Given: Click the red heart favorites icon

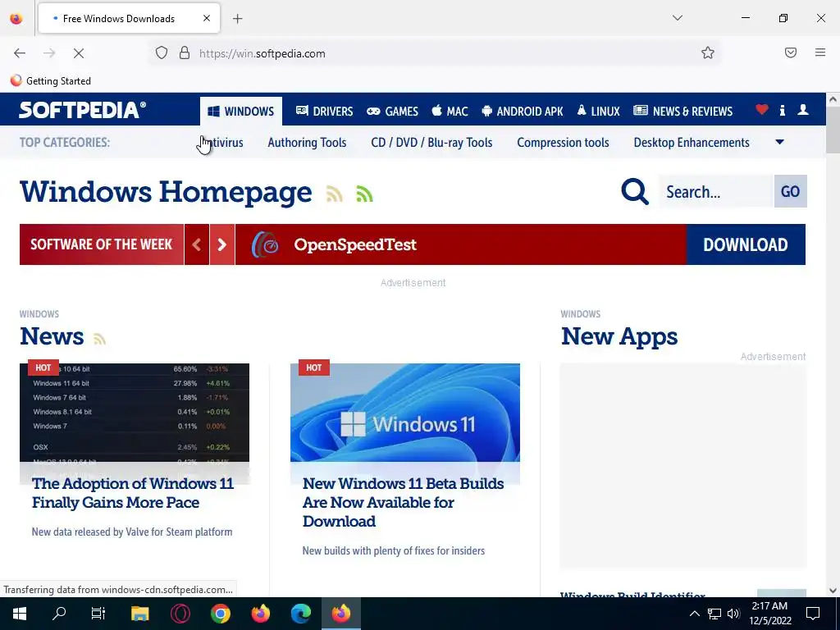Looking at the screenshot, I should click(x=762, y=110).
